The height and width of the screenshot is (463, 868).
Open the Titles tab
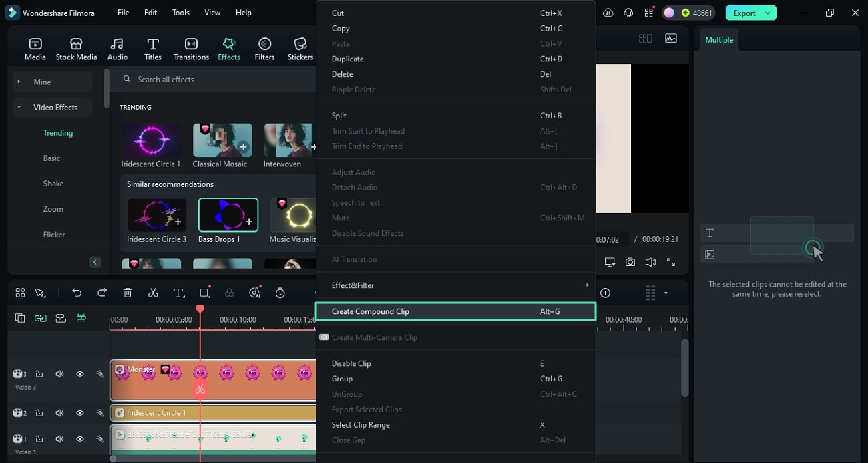[153, 49]
